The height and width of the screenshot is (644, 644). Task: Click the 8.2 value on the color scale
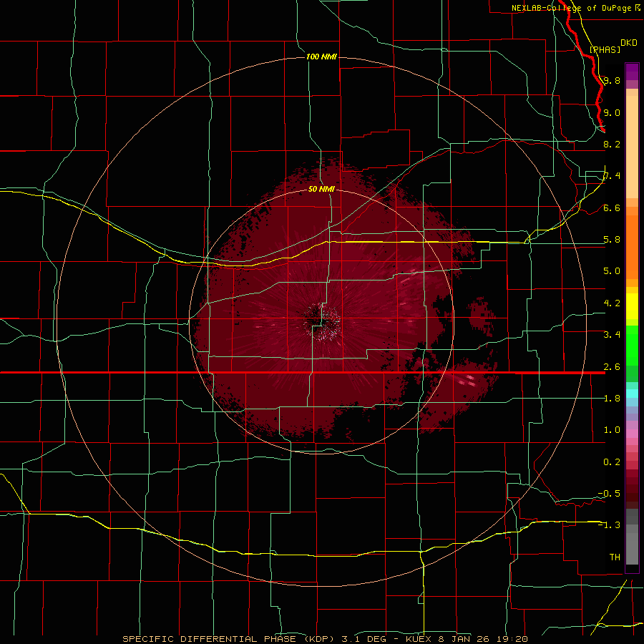click(612, 144)
